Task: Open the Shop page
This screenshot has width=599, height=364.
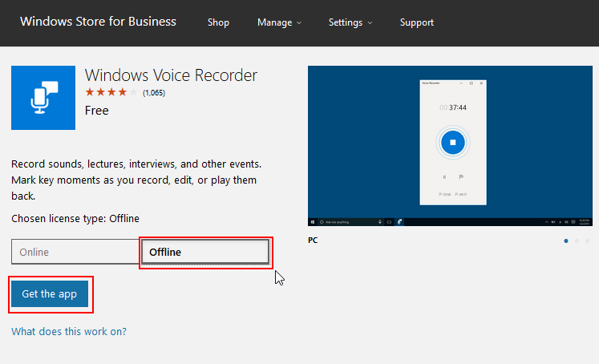Action: 218,22
